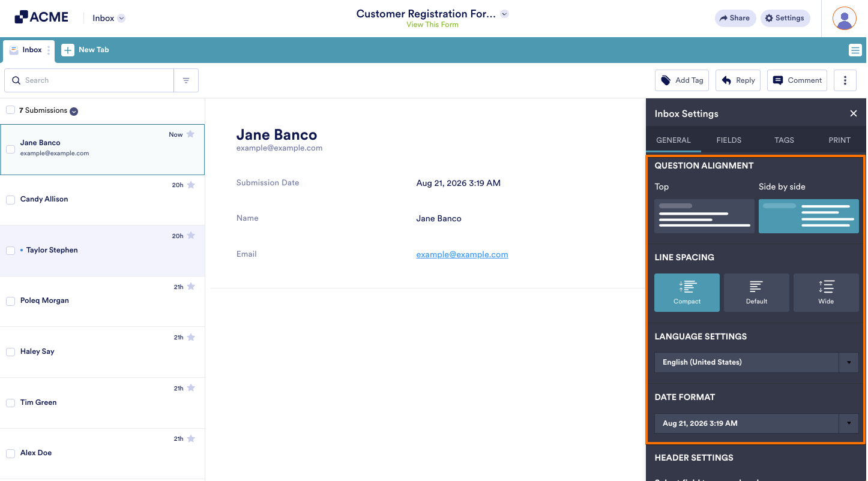
Task: Click the Comment button
Action: coord(797,80)
